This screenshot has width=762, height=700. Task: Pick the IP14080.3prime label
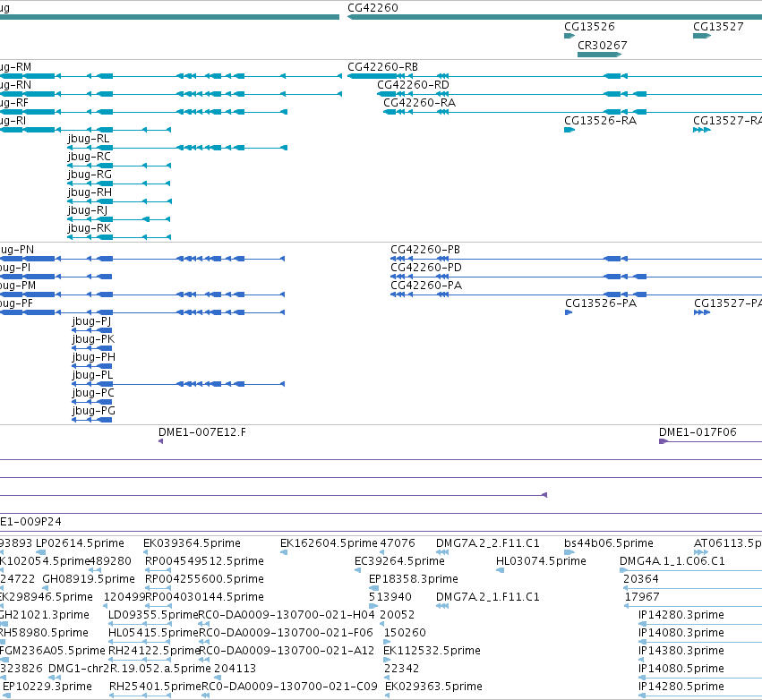pyautogui.click(x=681, y=633)
